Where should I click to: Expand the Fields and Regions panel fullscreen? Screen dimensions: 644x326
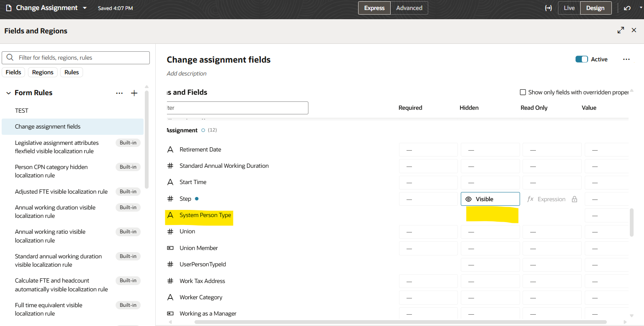621,30
